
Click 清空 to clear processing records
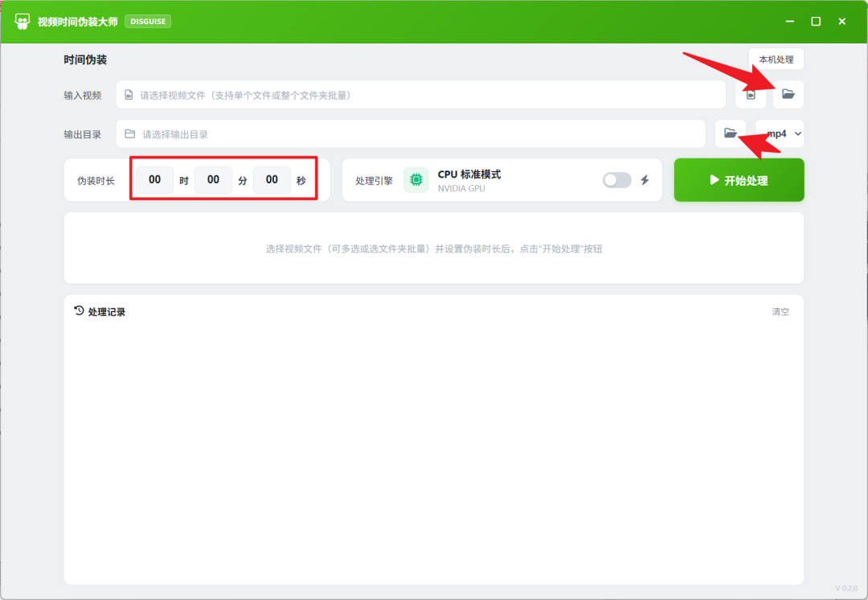[x=780, y=312]
